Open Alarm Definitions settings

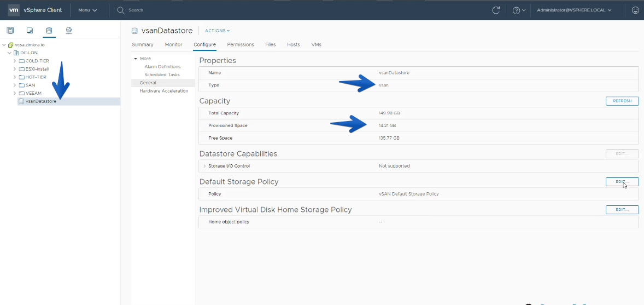tap(162, 67)
